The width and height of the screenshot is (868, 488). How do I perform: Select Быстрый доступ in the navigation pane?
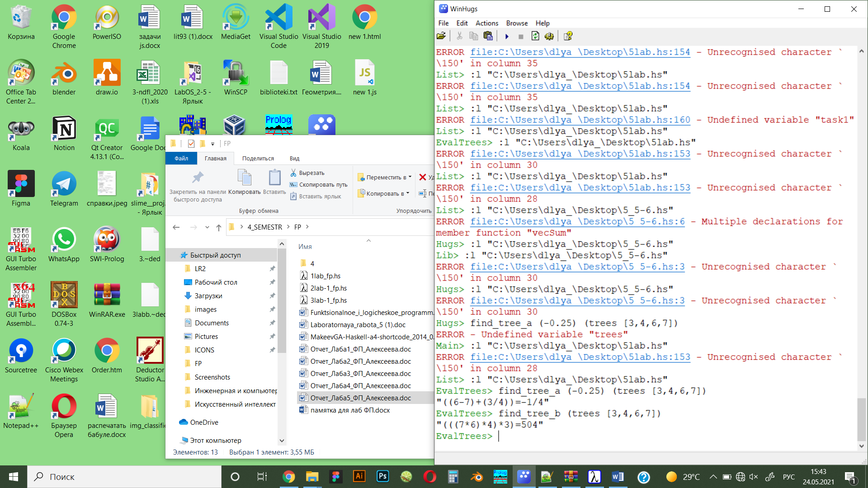(222, 255)
